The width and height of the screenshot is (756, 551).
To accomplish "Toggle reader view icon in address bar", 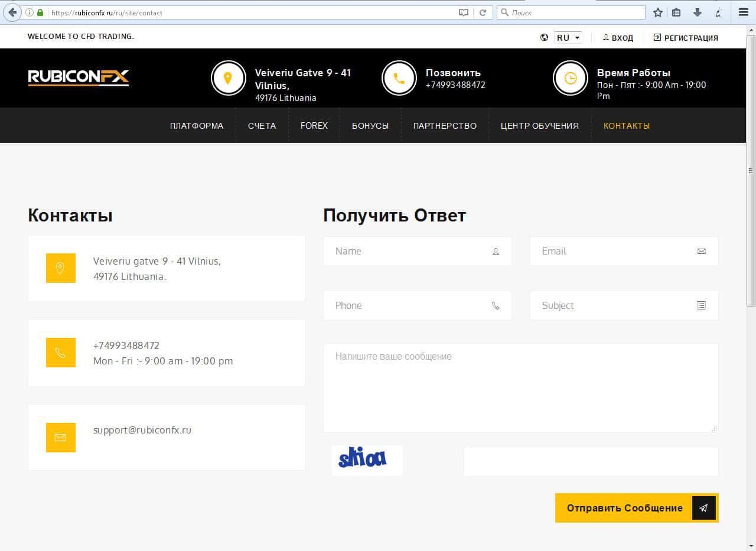I will point(464,12).
